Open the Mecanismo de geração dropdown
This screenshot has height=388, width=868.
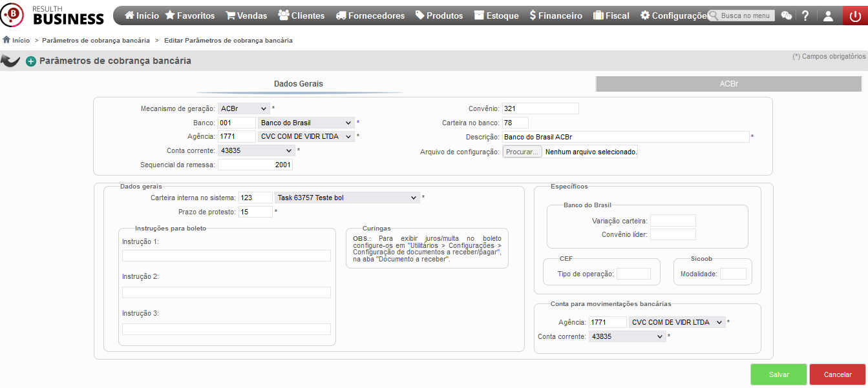(244, 108)
